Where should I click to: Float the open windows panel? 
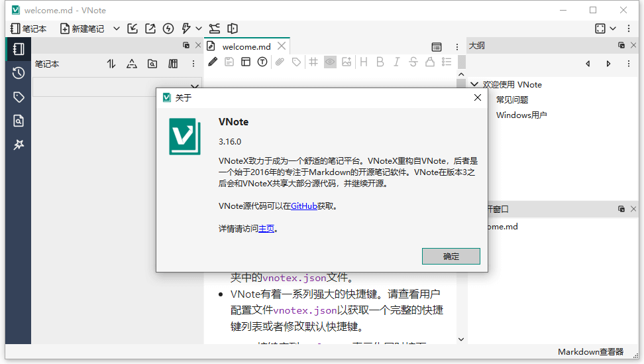[x=621, y=209]
